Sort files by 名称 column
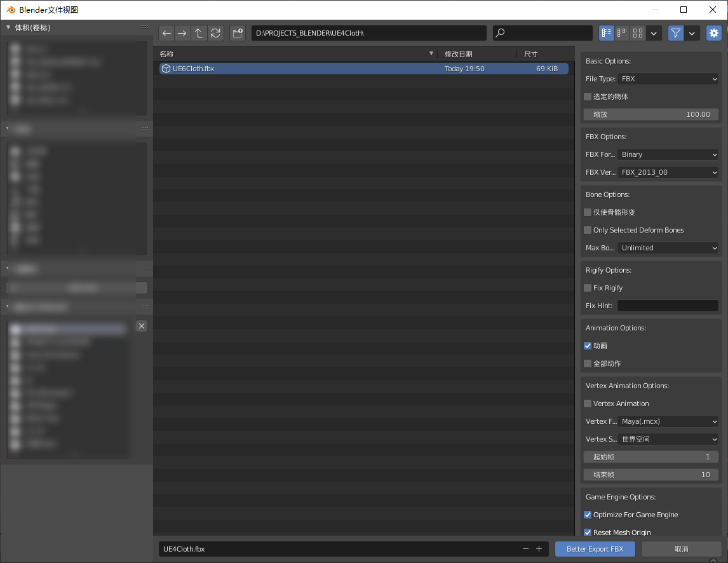The image size is (728, 563). [x=166, y=54]
